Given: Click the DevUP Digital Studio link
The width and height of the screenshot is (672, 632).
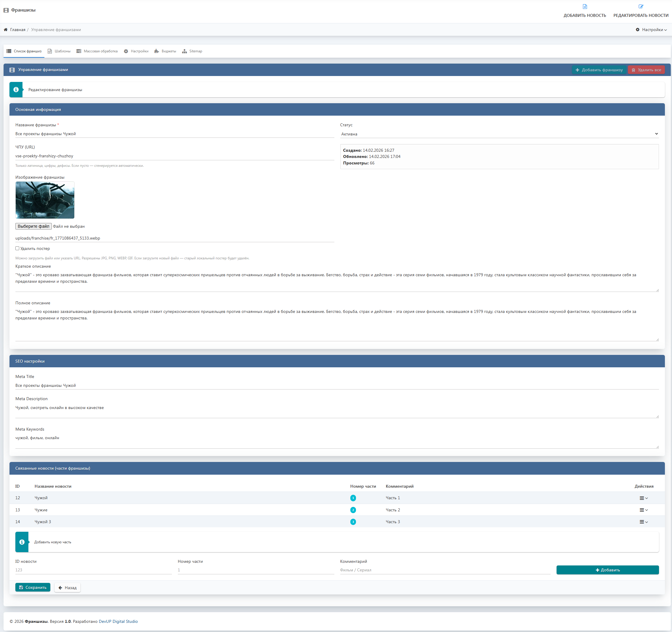Looking at the screenshot, I should click(x=118, y=621).
